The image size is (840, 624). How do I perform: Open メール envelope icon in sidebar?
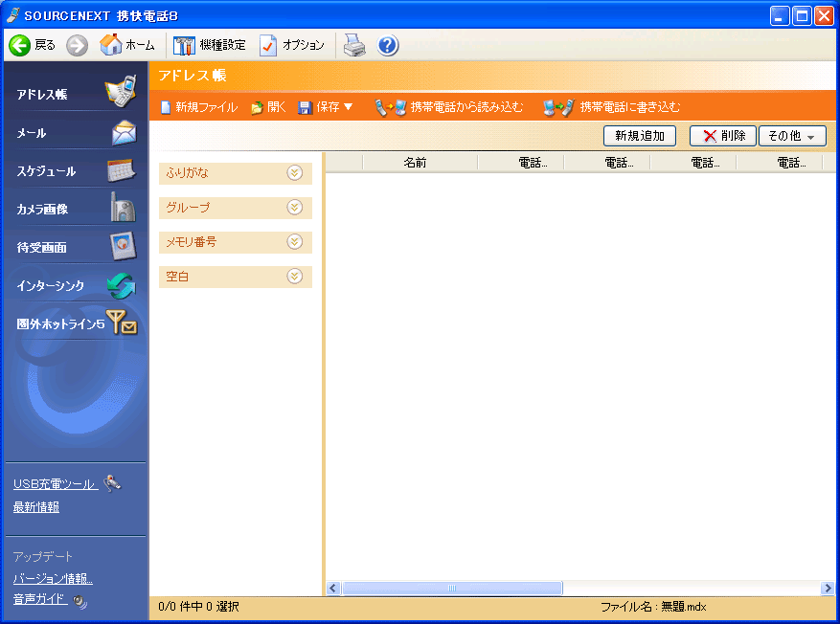click(x=124, y=132)
